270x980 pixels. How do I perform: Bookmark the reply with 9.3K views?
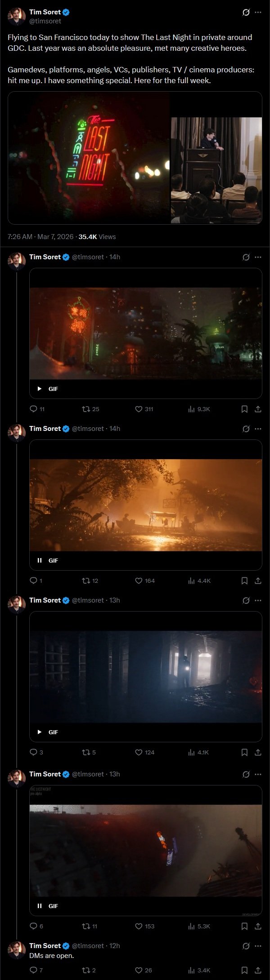244,409
